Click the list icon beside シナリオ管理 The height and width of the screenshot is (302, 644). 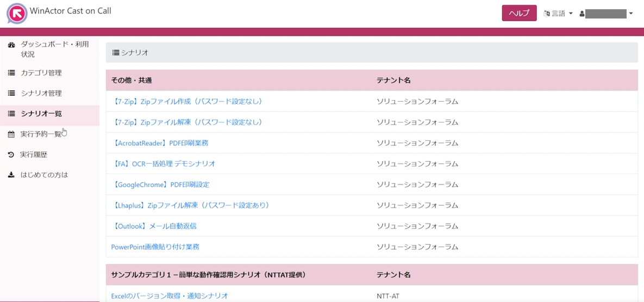pos(11,94)
